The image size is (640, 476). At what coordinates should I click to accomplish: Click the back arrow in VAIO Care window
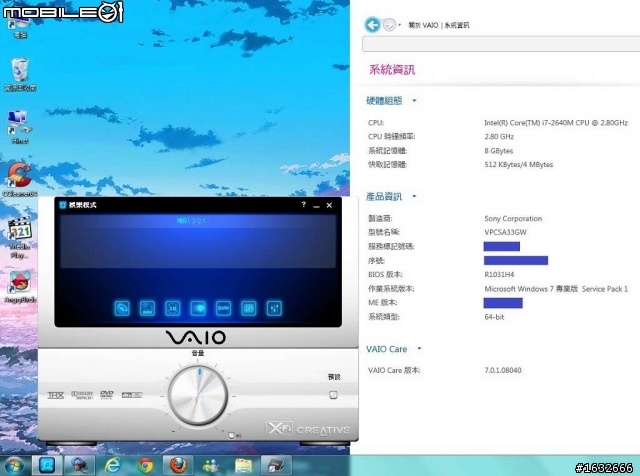pyautogui.click(x=372, y=25)
